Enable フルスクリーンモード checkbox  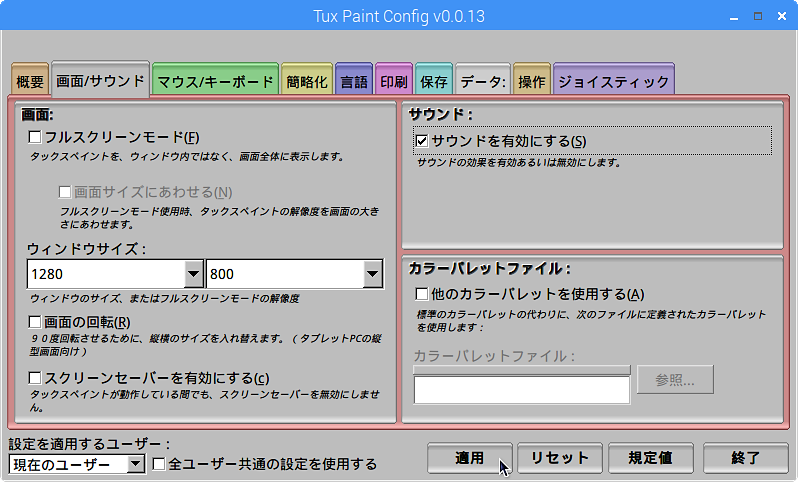(x=35, y=137)
